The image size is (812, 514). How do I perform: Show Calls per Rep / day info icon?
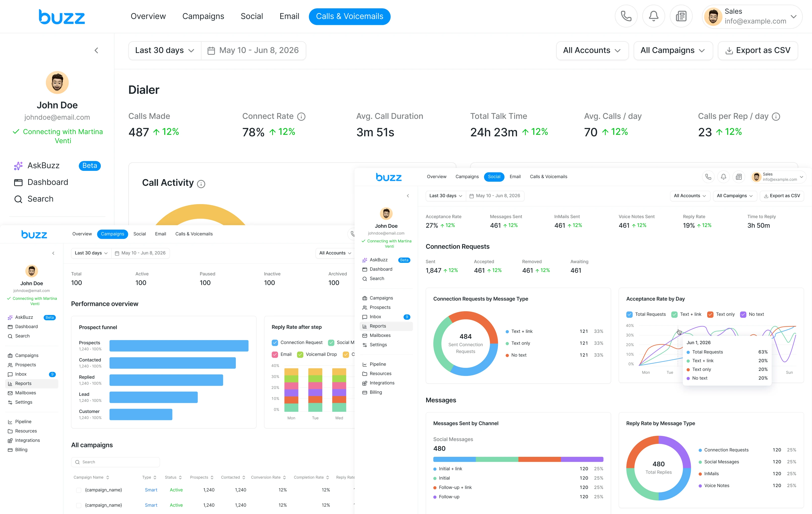coord(776,117)
